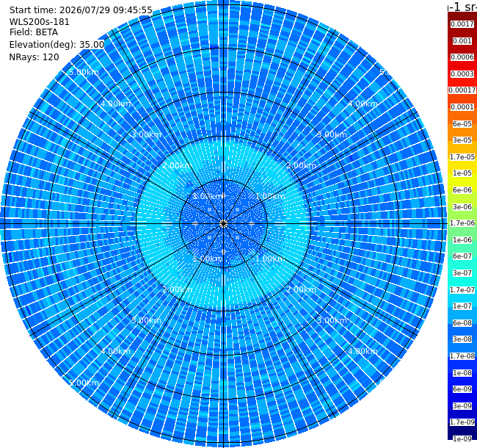477x448 pixels.
Task: Select the lower-left 3.00km ring label
Action: click(146, 320)
